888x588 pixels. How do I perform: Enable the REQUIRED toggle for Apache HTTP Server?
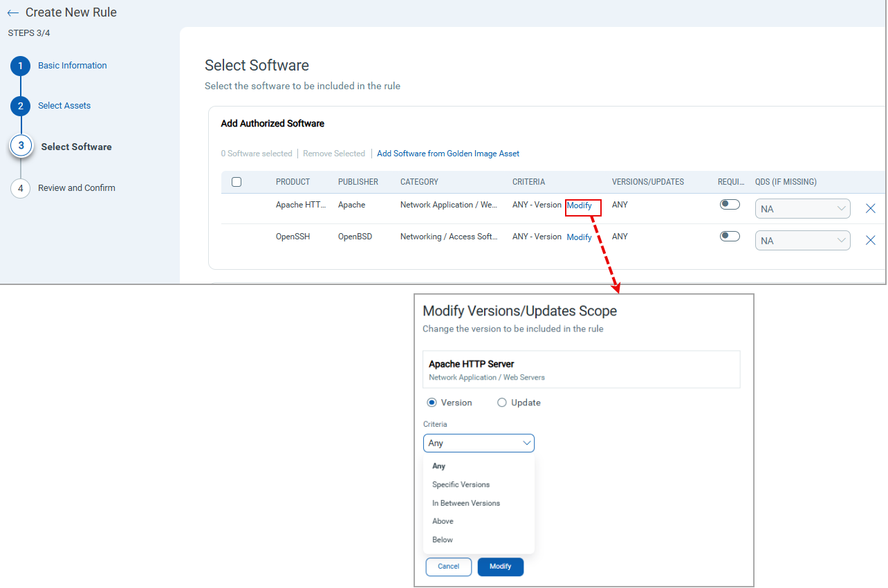730,204
